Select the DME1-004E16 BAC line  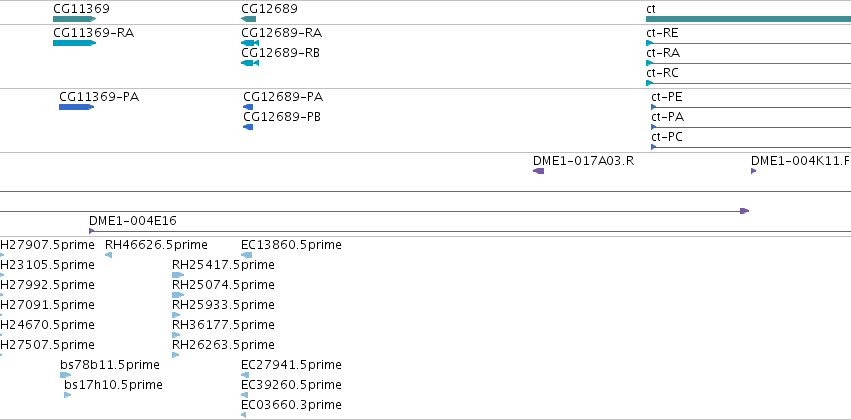470,231
